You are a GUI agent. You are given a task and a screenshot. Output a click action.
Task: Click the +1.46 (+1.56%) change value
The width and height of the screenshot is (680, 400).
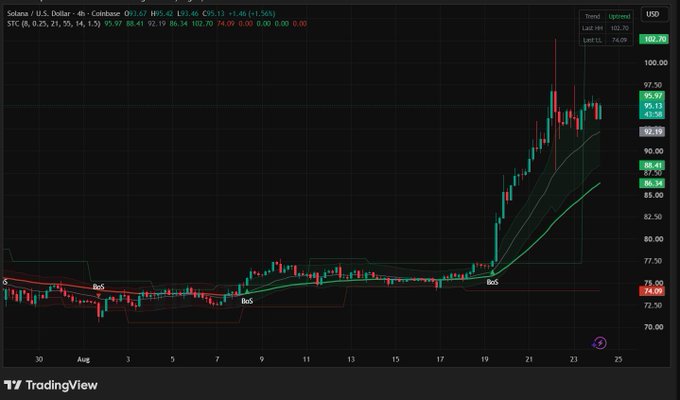tap(253, 13)
